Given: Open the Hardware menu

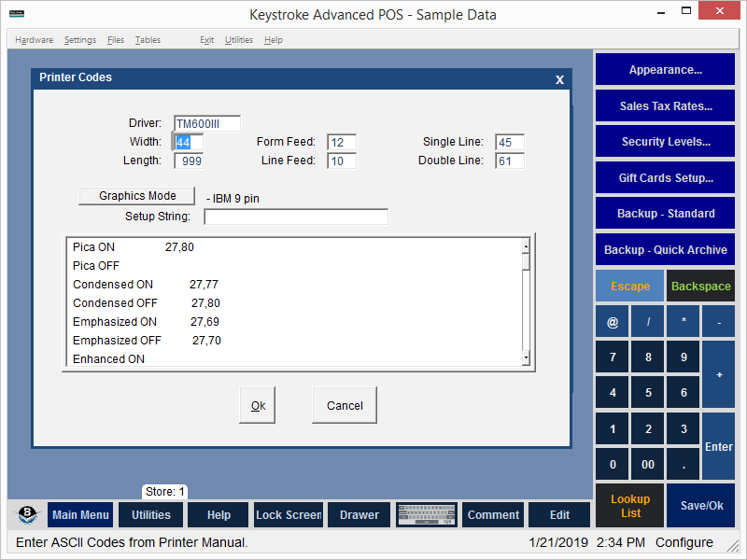Looking at the screenshot, I should coord(35,39).
